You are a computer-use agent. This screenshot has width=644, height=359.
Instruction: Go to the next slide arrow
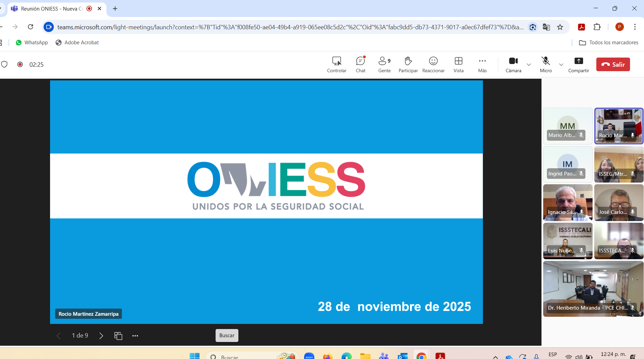tap(101, 336)
